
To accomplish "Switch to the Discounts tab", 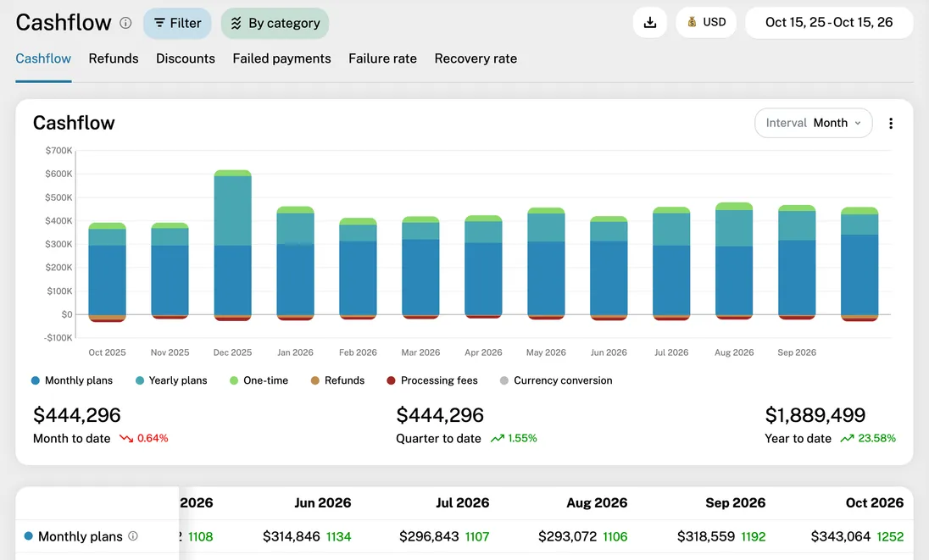I will (186, 58).
